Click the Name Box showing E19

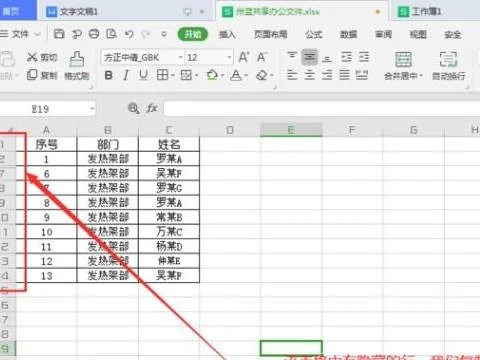pyautogui.click(x=40, y=109)
